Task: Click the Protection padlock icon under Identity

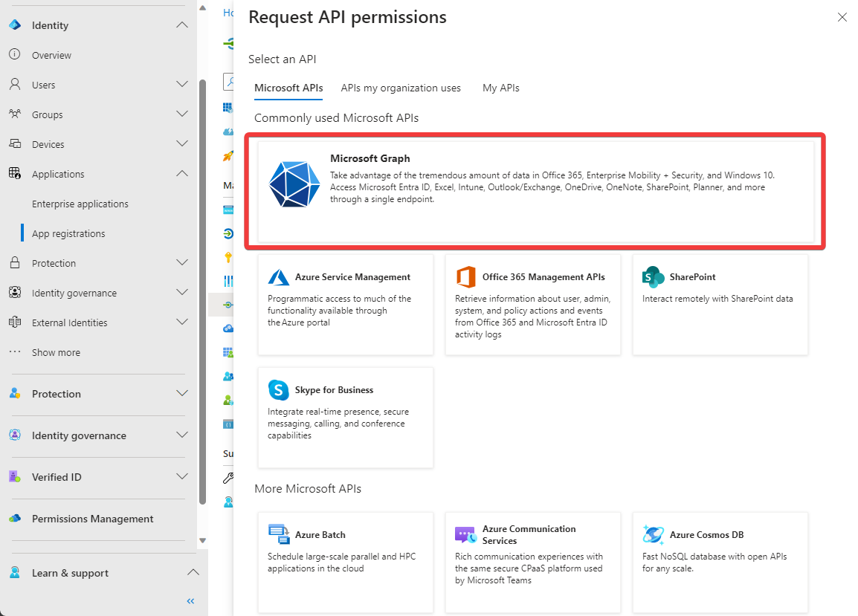Action: (x=15, y=262)
